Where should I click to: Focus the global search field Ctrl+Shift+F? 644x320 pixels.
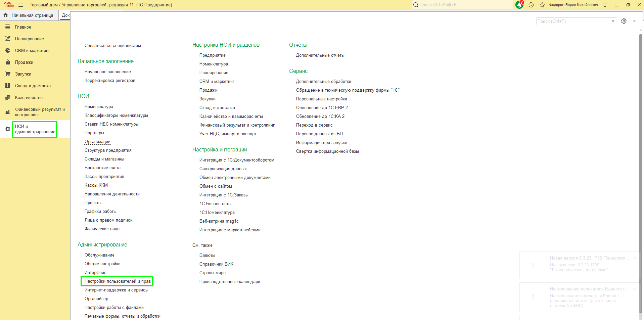[463, 5]
